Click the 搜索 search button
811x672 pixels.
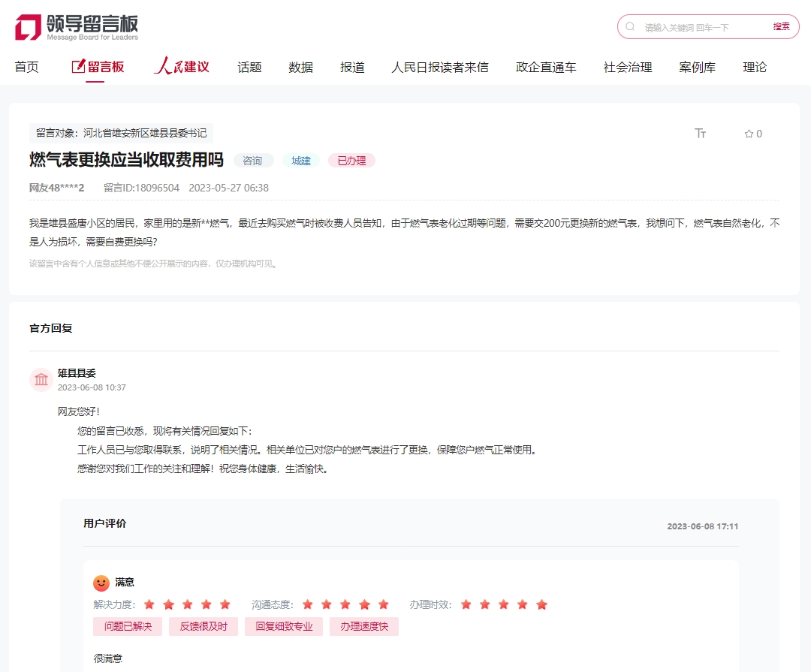781,26
